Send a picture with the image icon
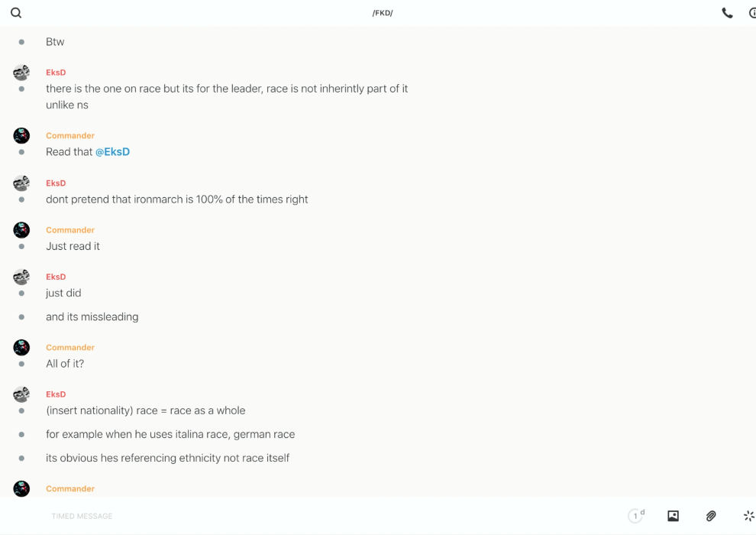 (673, 516)
